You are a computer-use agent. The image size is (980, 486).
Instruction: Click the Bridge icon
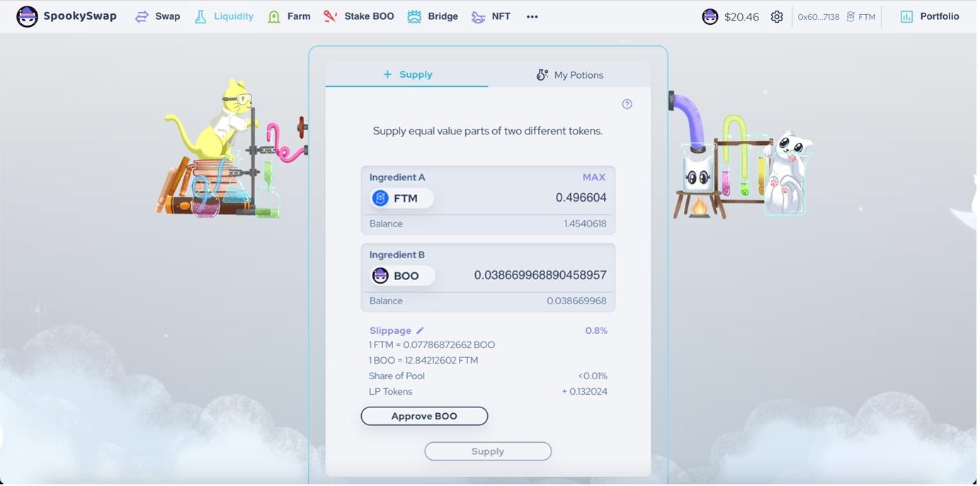pos(414,16)
